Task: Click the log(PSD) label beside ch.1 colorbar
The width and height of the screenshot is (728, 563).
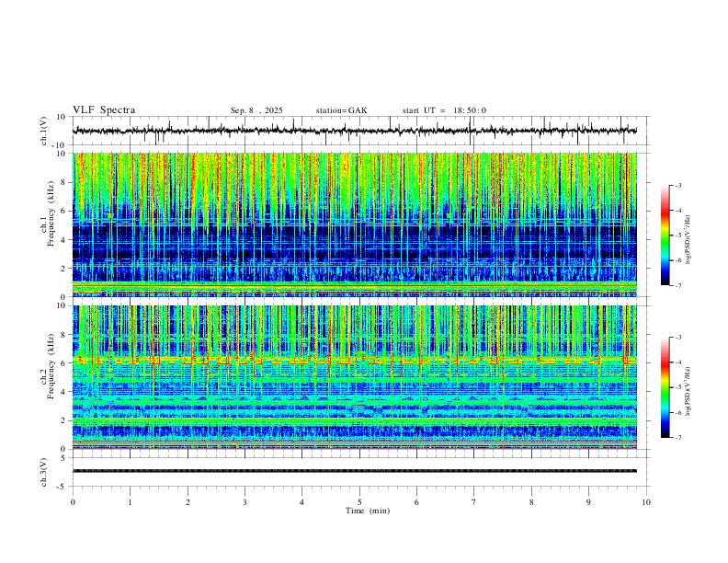Action: click(688, 239)
